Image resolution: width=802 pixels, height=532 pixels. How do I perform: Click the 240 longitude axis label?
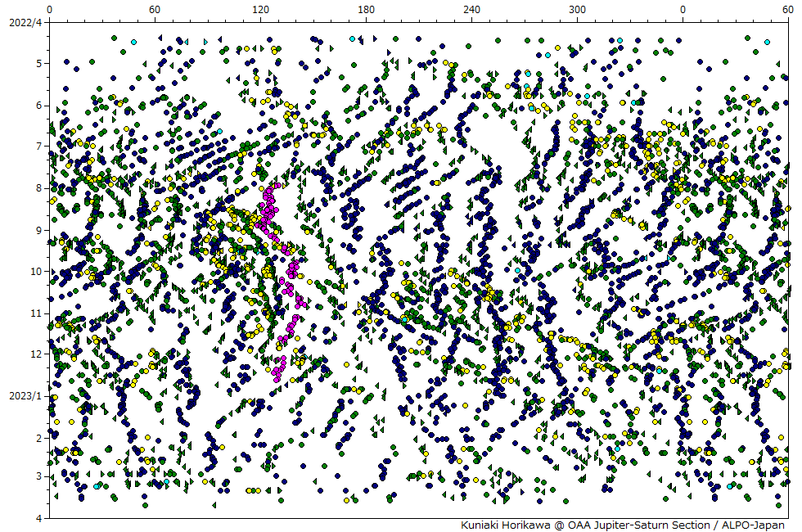pos(471,9)
